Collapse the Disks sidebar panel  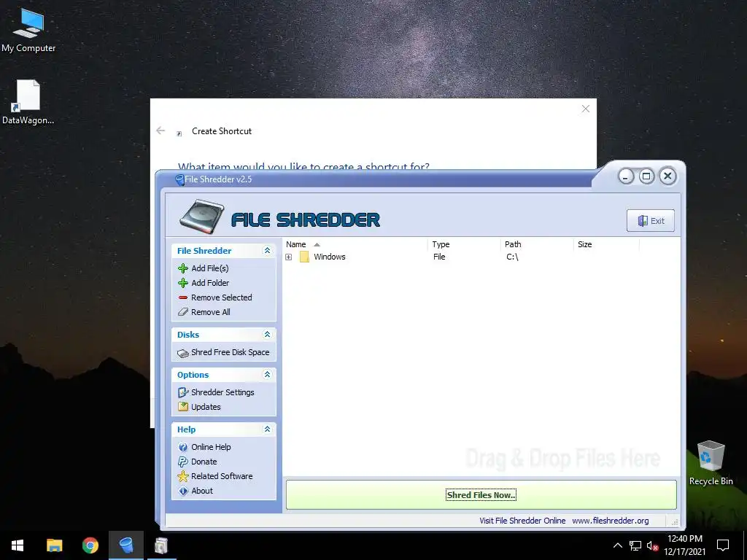[x=267, y=334]
